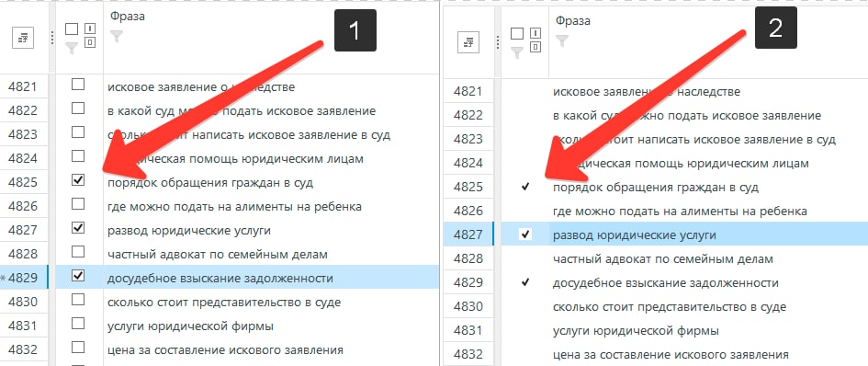Screen dimensions: 868x366
Task: Select 'цена за составление искового заявления' in left table
Action: (x=225, y=350)
